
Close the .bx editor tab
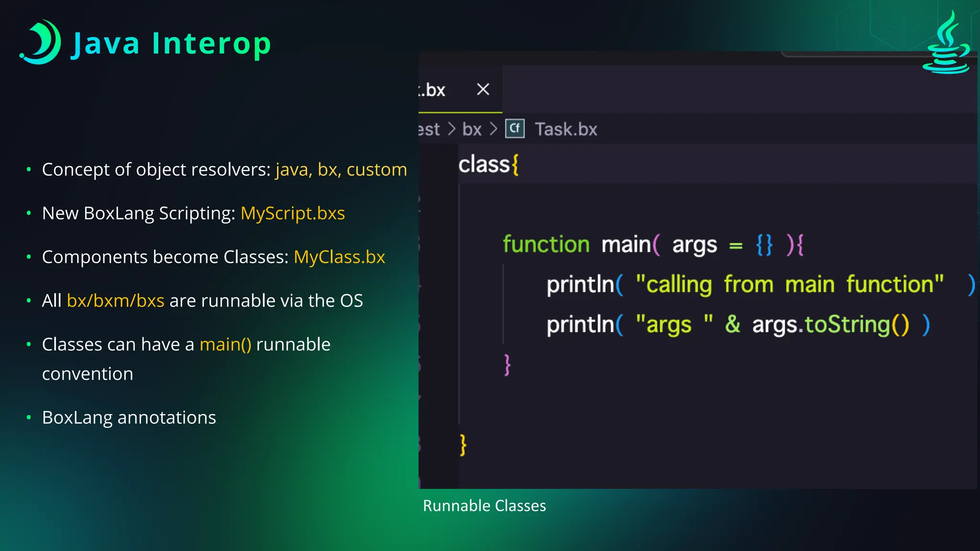tap(483, 89)
